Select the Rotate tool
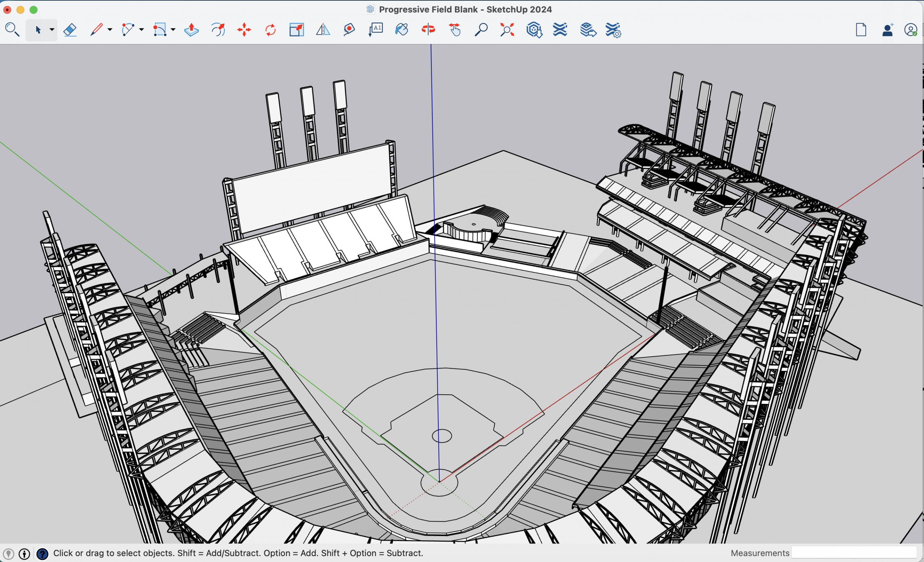The width and height of the screenshot is (924, 562). (270, 29)
